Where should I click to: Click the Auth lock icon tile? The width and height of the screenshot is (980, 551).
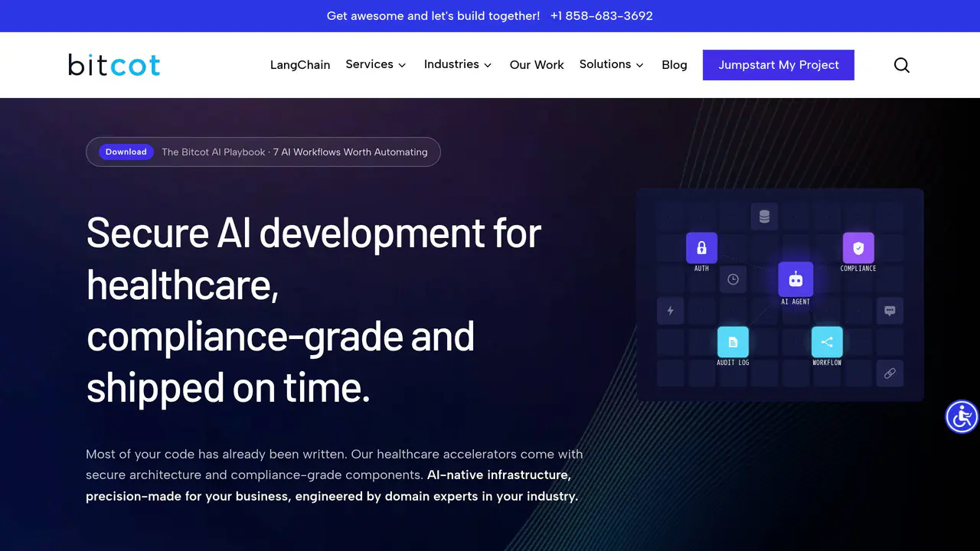click(x=702, y=248)
